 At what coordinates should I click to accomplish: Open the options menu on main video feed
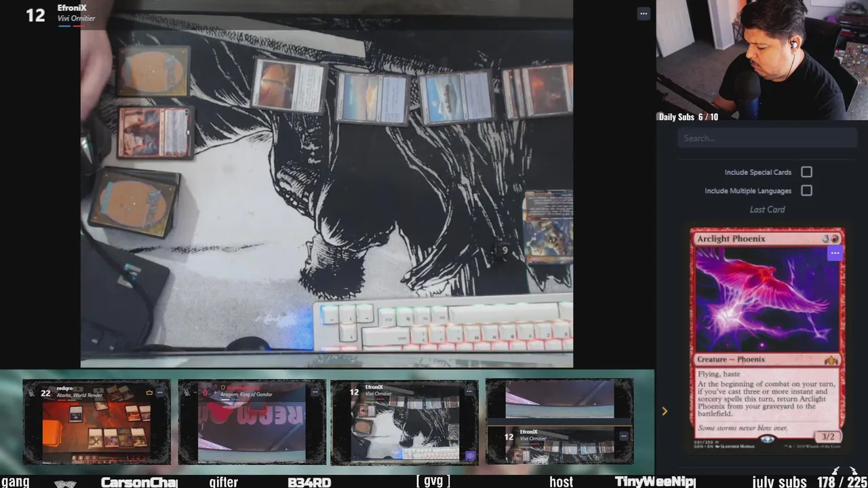click(644, 14)
